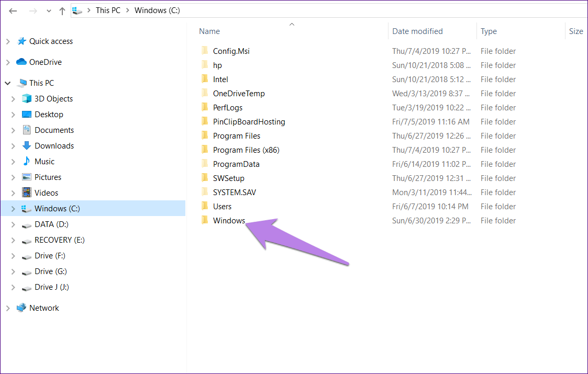Click the Config.Msi folder icon

coord(205,51)
